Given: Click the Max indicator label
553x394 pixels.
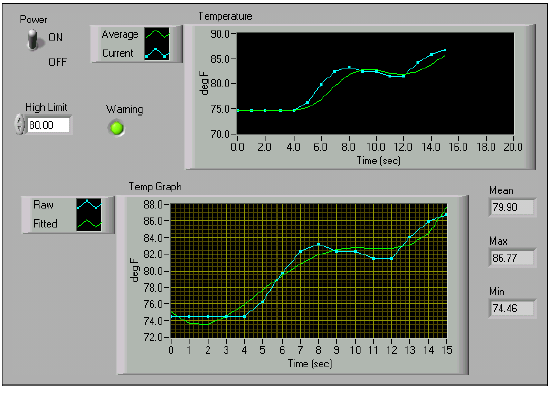Looking at the screenshot, I should coord(498,241).
